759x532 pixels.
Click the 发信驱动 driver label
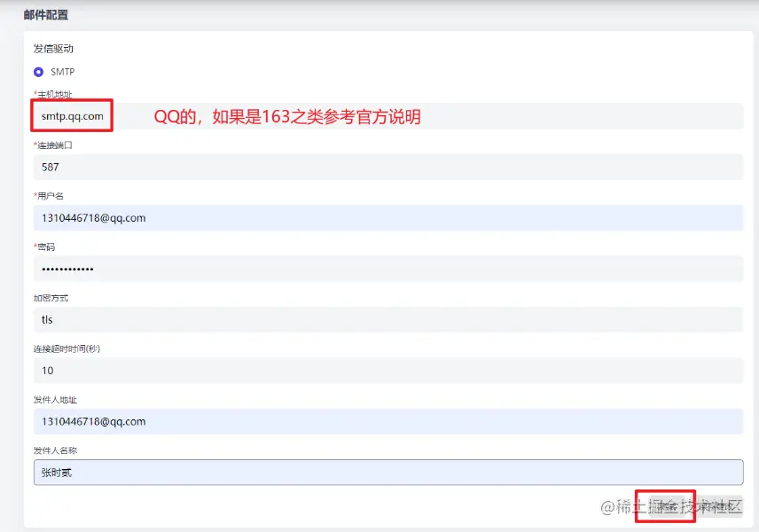[x=53, y=49]
